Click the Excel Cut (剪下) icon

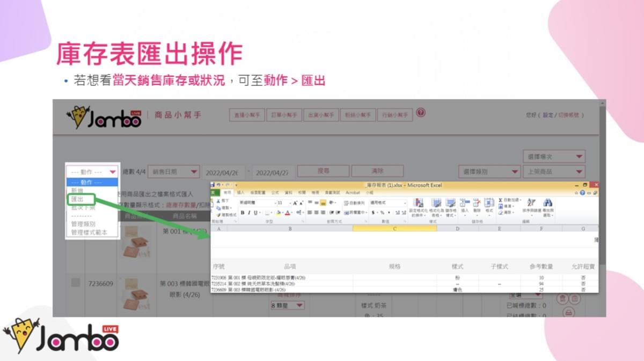[218, 201]
